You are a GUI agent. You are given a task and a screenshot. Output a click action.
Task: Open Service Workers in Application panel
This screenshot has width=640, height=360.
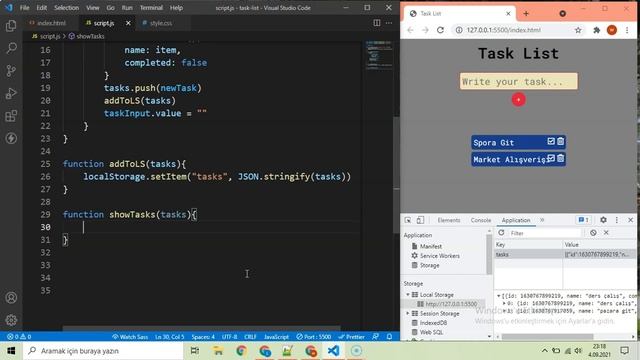pyautogui.click(x=440, y=256)
